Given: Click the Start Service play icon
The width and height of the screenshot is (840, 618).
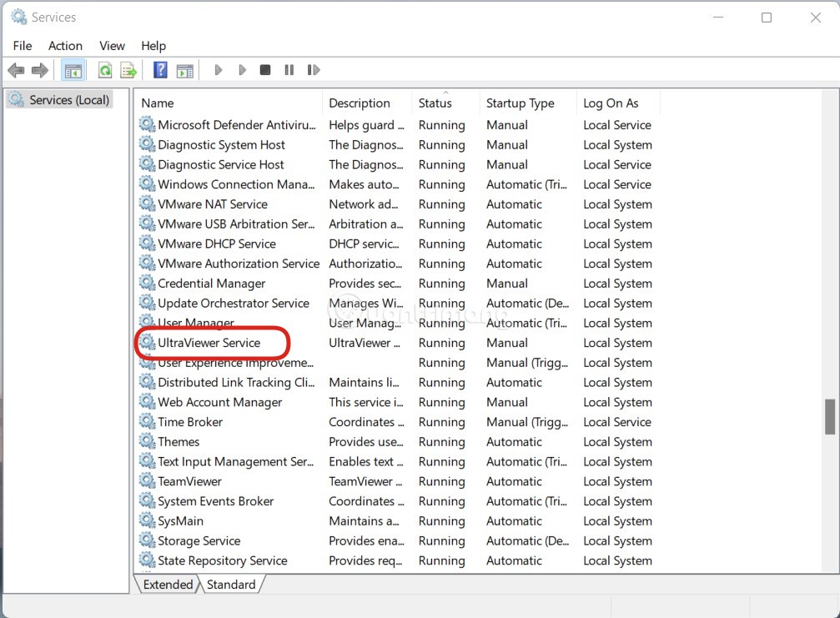Looking at the screenshot, I should tap(218, 70).
